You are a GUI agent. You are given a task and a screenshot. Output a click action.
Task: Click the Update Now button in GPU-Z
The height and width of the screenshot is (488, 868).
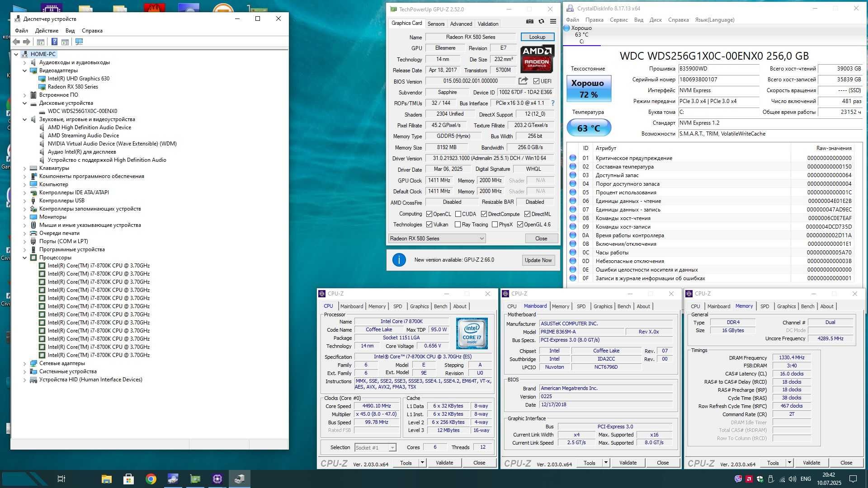538,260
